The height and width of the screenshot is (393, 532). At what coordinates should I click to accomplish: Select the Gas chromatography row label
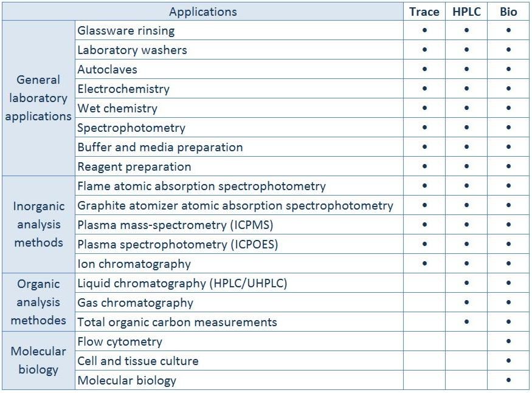point(135,302)
